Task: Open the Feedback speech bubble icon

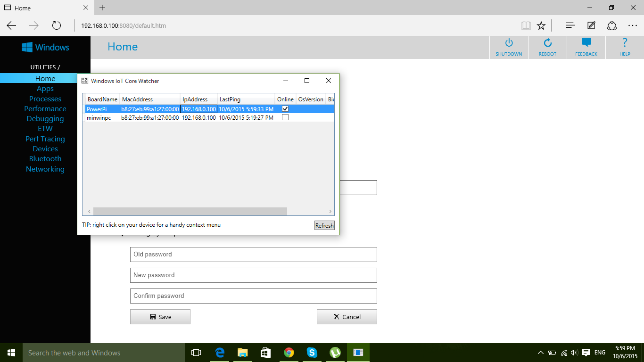Action: 586,42
